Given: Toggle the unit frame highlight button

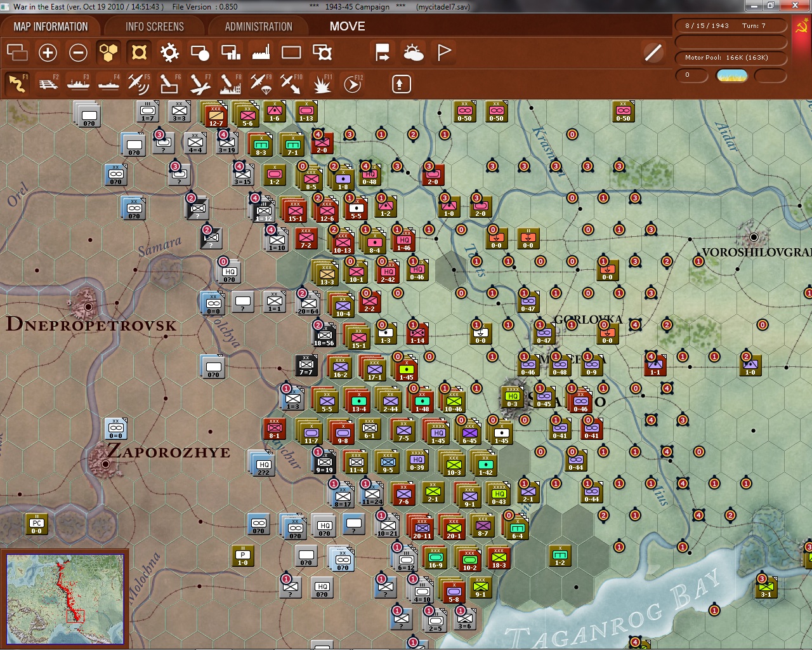Looking at the screenshot, I should [x=139, y=53].
